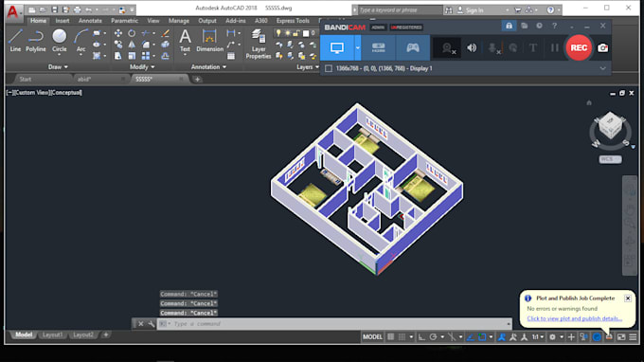Click the ViewCube in drawing area
The width and height of the screenshot is (644, 362).
[610, 126]
